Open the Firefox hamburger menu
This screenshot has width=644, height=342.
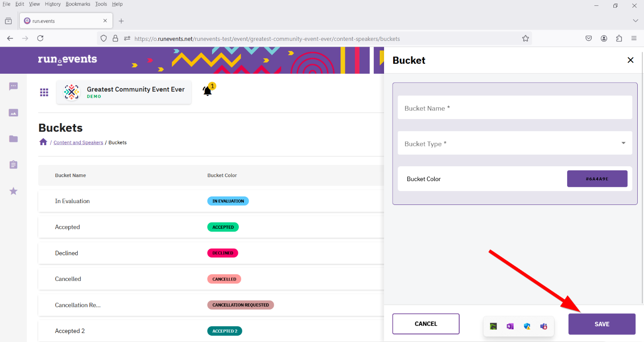(634, 39)
